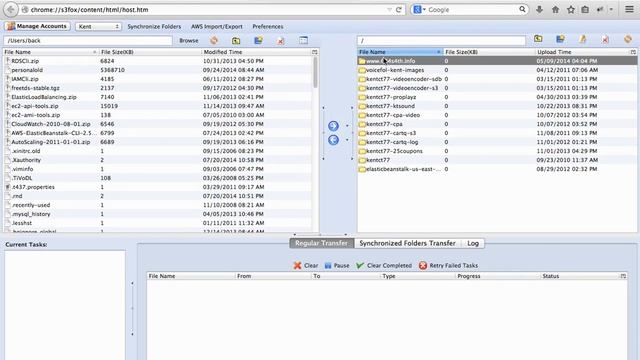Select the ec2-api-tools.zip file
Viewport: 640px width, 360px height.
point(158,106)
